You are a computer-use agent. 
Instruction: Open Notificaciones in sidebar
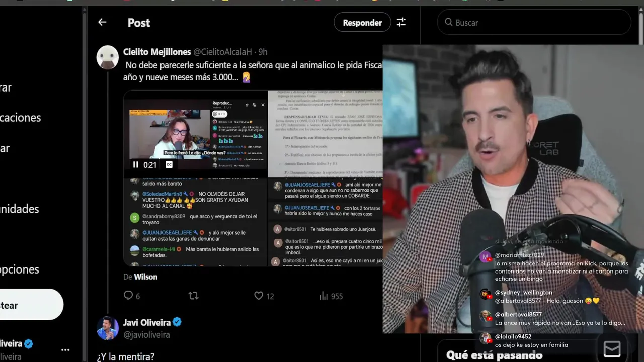[x=20, y=117]
